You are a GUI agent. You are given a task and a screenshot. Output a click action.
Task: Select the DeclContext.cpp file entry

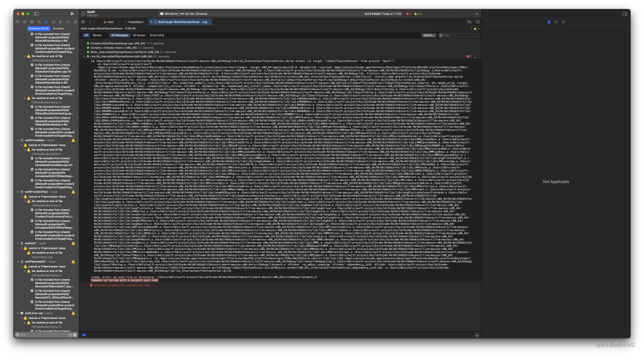tap(43, 257)
